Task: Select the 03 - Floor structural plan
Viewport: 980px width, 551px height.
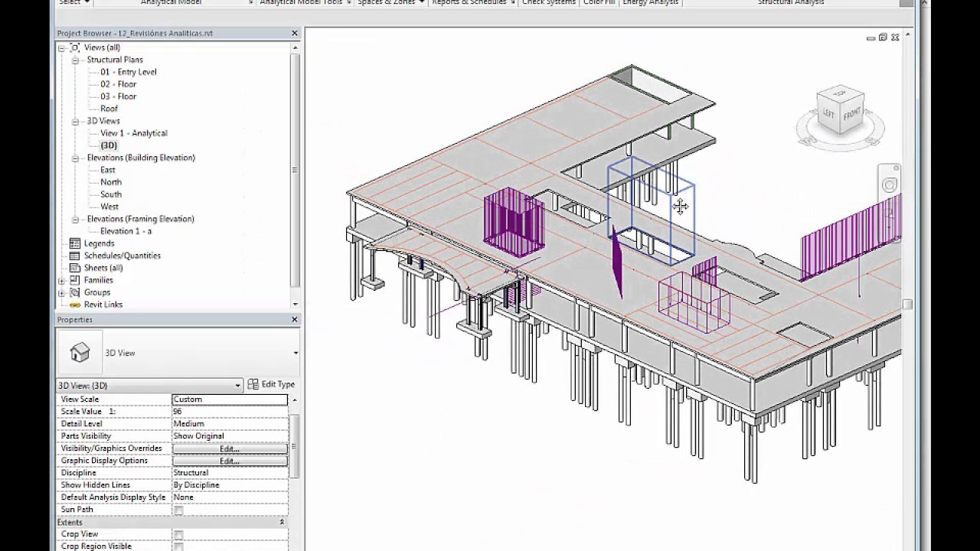Action: click(118, 96)
